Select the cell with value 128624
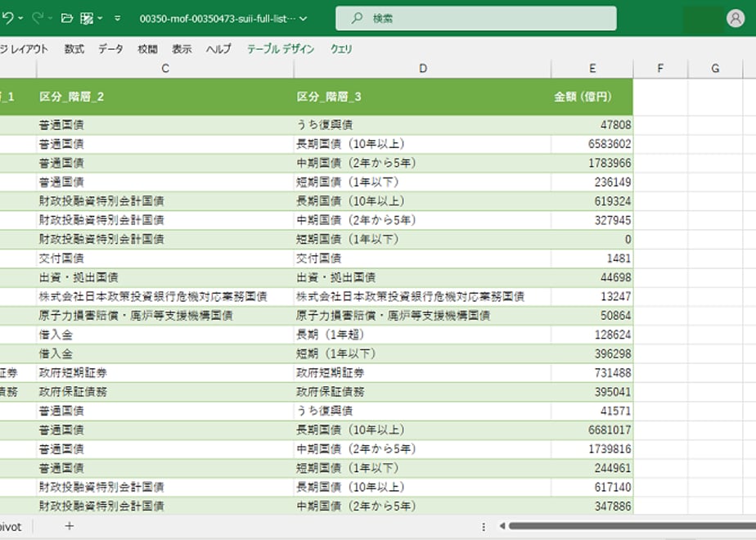756x540 pixels. point(592,335)
